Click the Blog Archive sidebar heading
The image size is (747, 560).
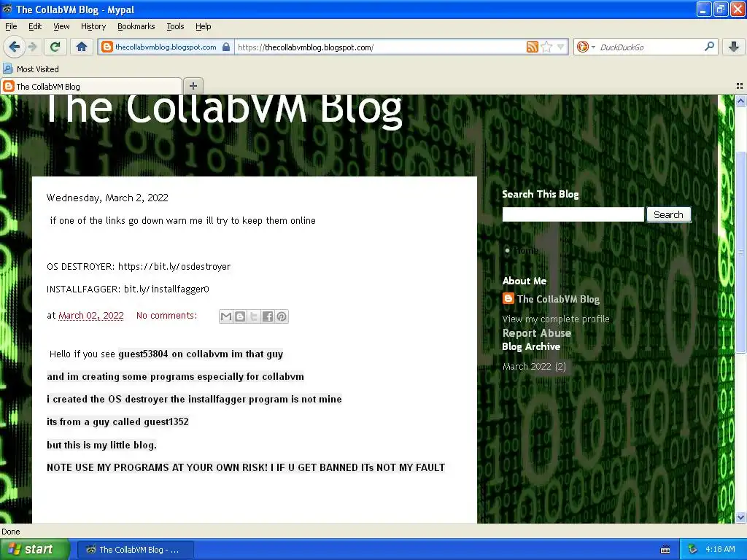coord(531,346)
